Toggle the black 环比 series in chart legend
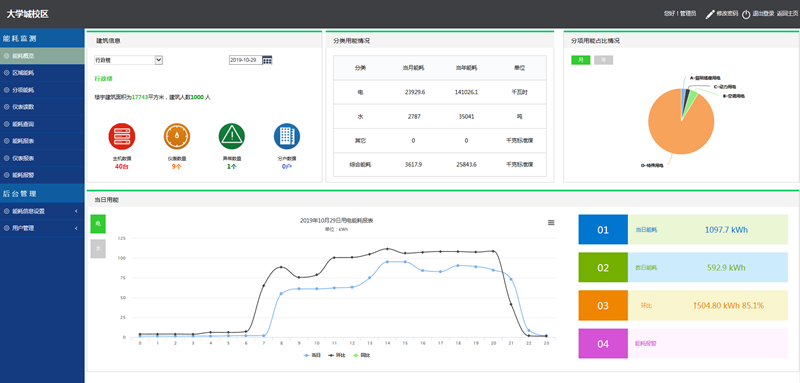 [x=337, y=355]
